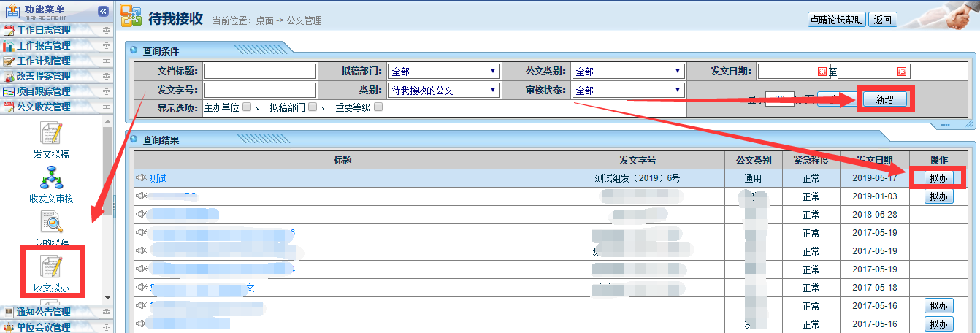Viewport: 980px width, 333px height.
Task: Open the 审核状态 dropdown
Action: (x=628, y=91)
